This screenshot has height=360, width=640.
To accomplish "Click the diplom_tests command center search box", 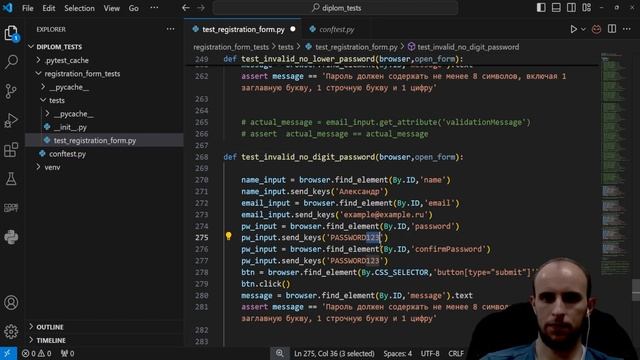I will pyautogui.click(x=336, y=8).
